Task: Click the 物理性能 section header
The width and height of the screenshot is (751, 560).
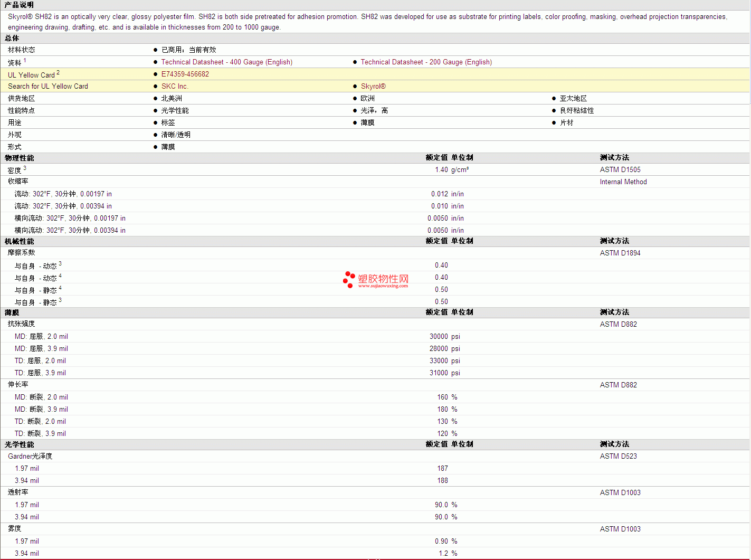Action: (x=19, y=158)
